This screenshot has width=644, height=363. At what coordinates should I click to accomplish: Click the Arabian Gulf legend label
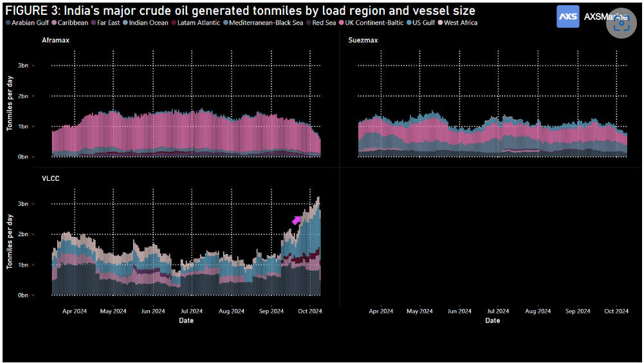coord(30,23)
